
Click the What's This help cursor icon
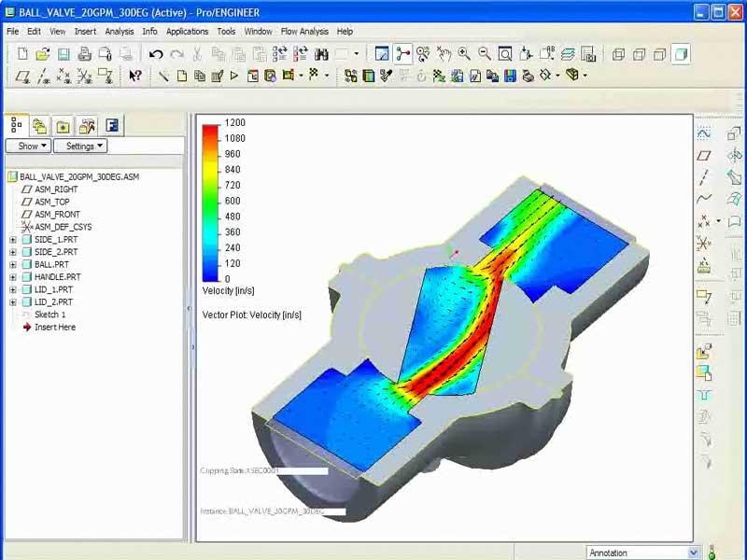(x=135, y=76)
